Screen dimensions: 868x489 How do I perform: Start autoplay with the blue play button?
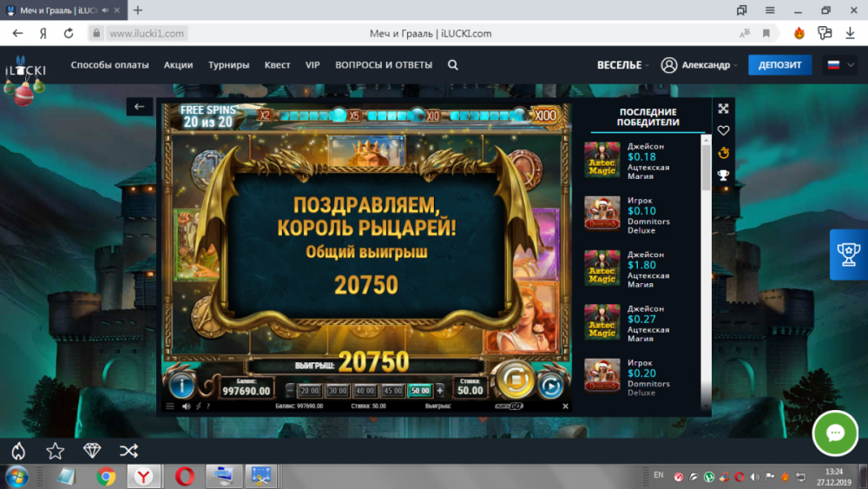pos(550,385)
